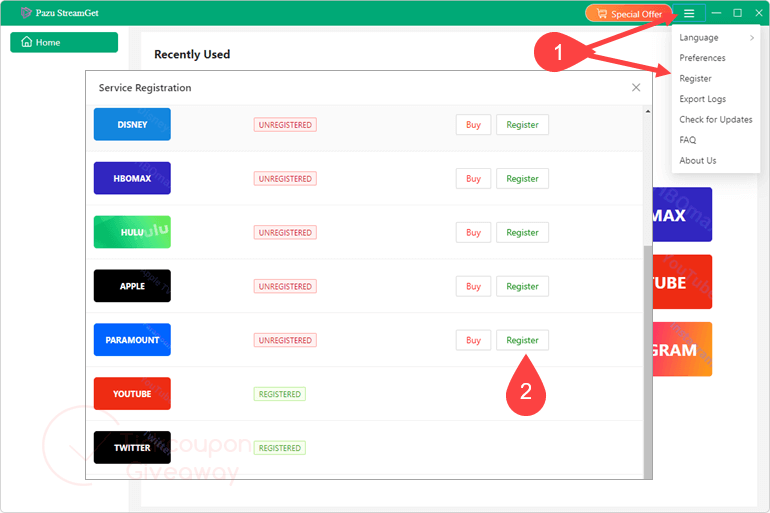Open Preferences from the menu
Image resolution: width=770 pixels, height=513 pixels.
(x=716, y=58)
